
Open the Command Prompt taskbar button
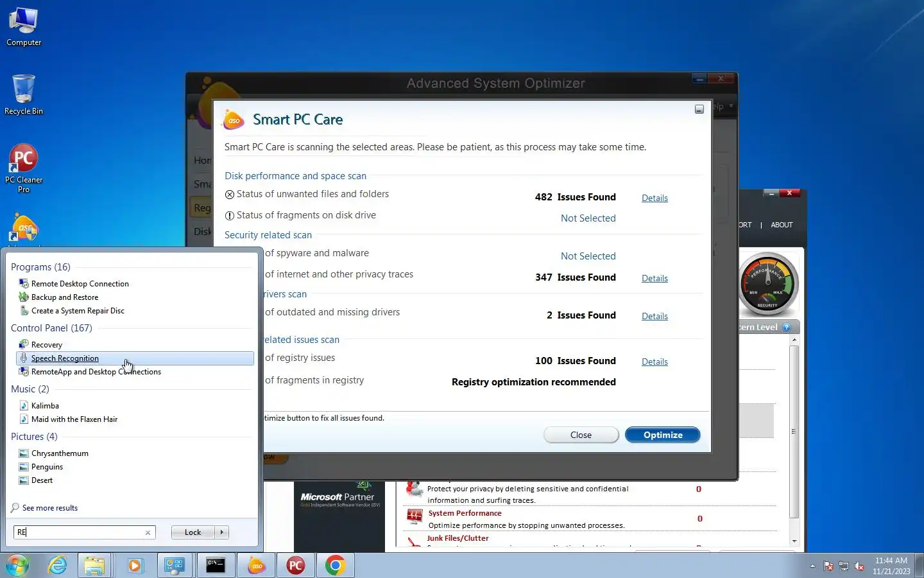click(215, 566)
